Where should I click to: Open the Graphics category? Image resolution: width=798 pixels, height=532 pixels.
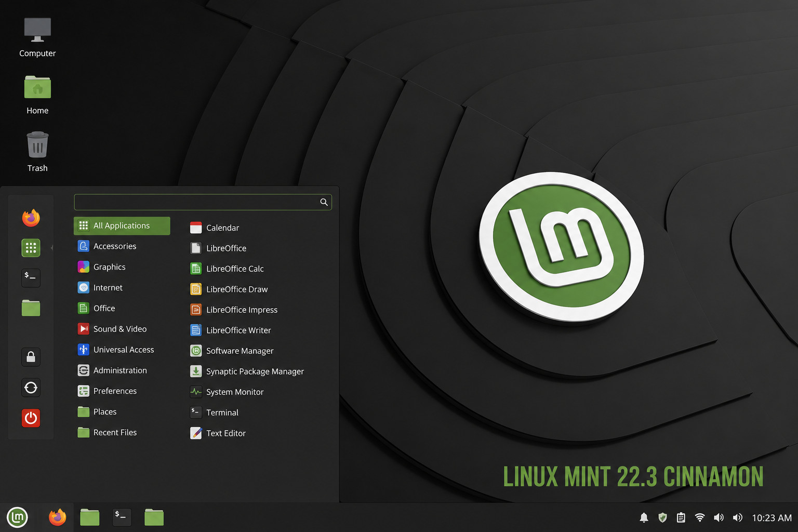tap(122, 267)
